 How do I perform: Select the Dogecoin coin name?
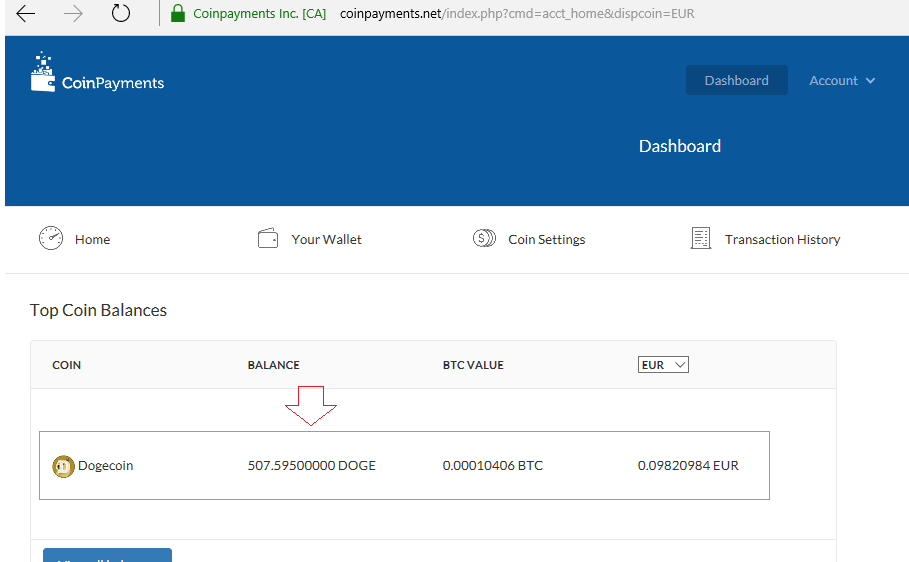(106, 466)
